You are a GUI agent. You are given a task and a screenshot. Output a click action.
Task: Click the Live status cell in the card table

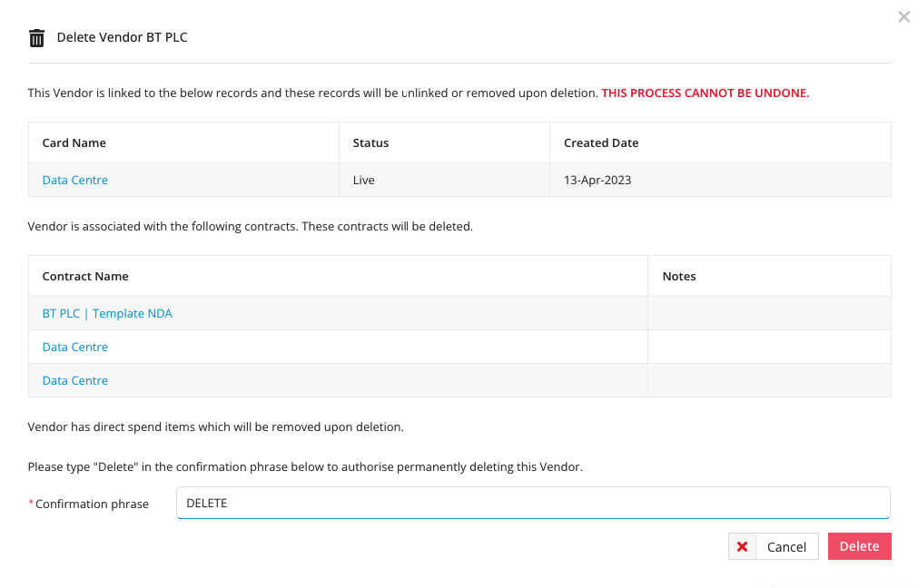(363, 180)
